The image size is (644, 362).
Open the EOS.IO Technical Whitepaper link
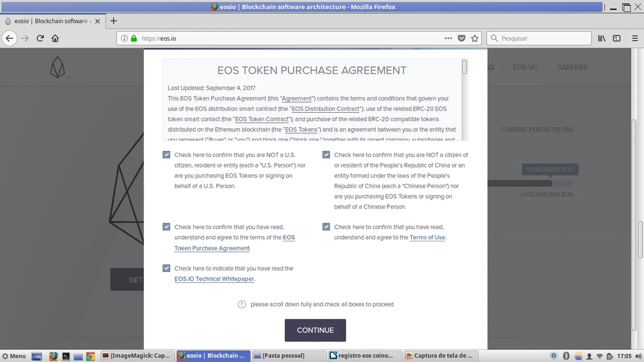[214, 279]
